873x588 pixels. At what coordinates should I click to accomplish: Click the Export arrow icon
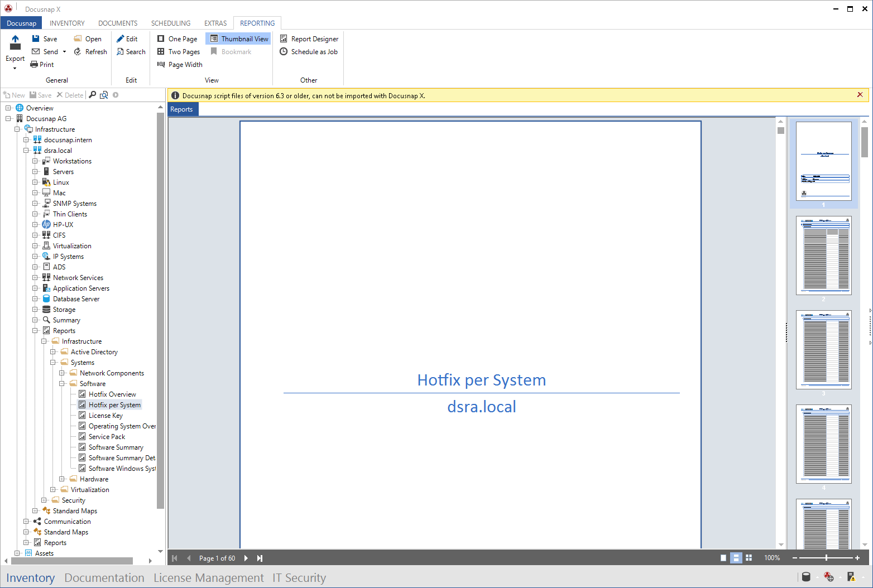pos(15,42)
